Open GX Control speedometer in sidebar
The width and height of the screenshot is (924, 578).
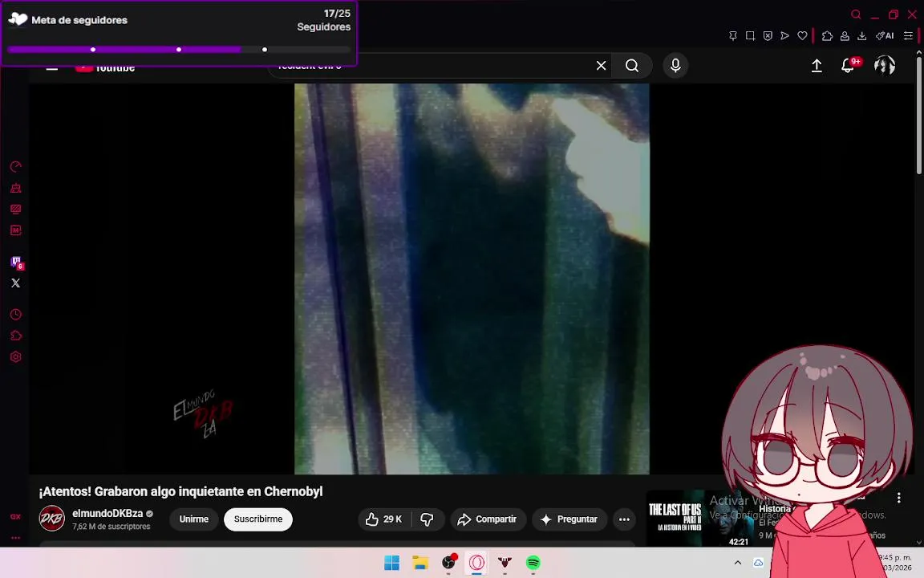pyautogui.click(x=16, y=167)
